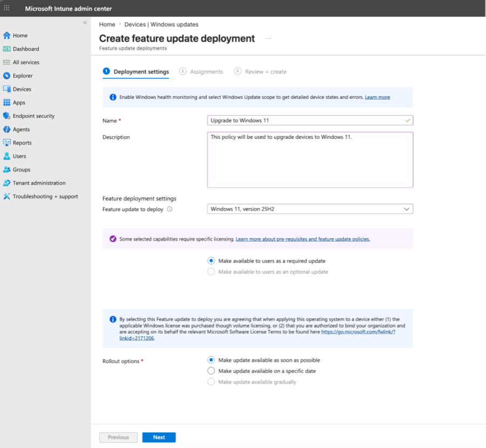Screen dimensions: 486x448
Task: Open the ellipsis menu beside page title
Action: pyautogui.click(x=268, y=39)
